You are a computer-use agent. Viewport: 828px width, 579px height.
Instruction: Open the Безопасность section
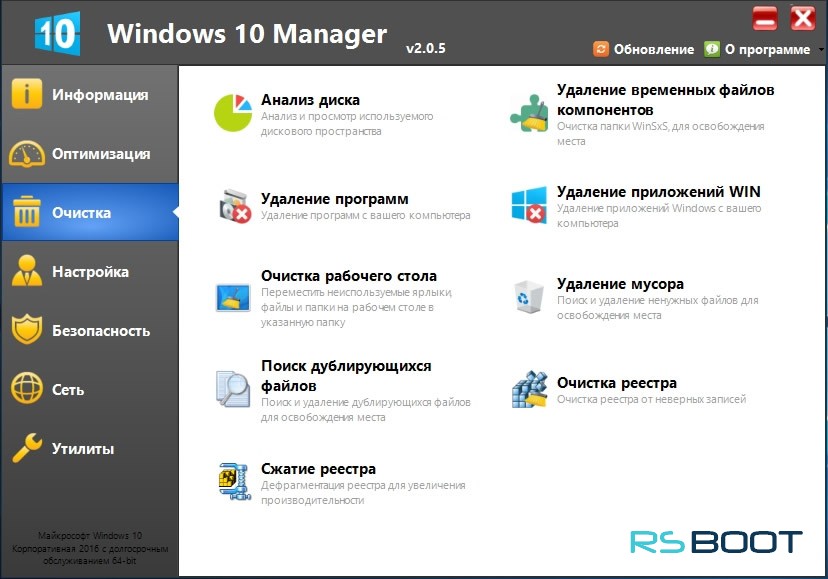pyautogui.click(x=101, y=331)
